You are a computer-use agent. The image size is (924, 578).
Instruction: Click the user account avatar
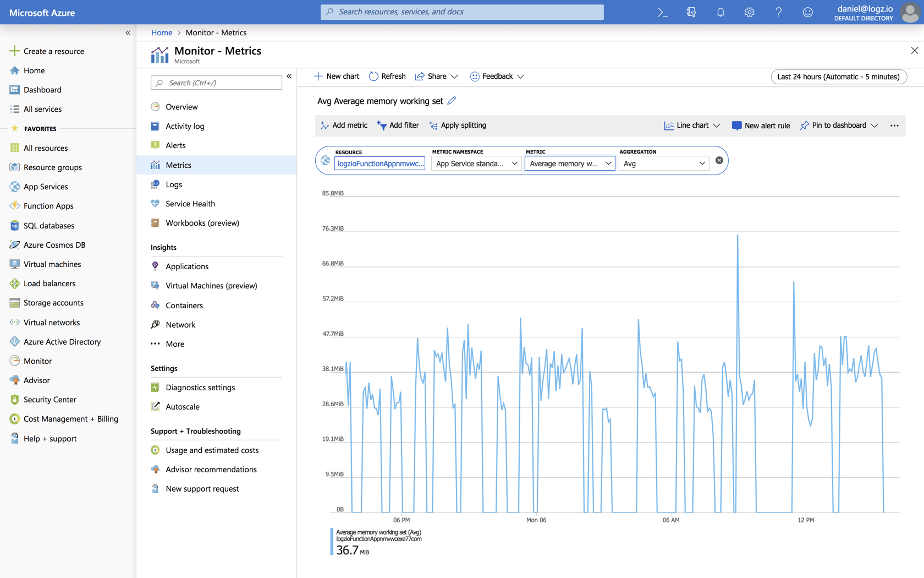click(x=910, y=12)
